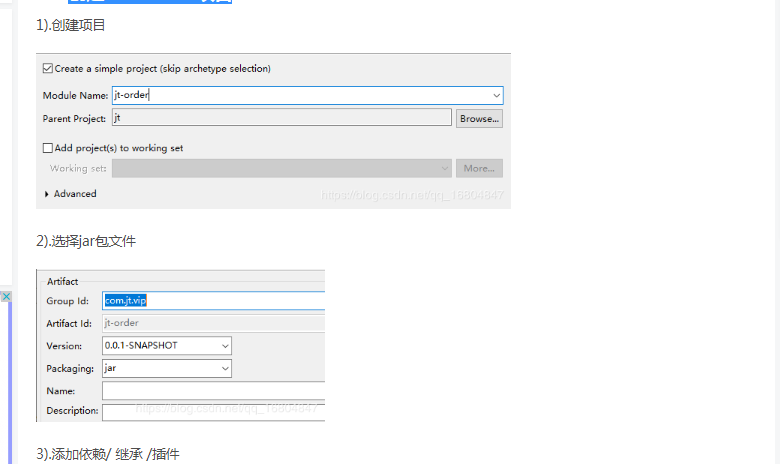This screenshot has width=780, height=464.
Task: Click the Module Name input field
Action: point(307,95)
